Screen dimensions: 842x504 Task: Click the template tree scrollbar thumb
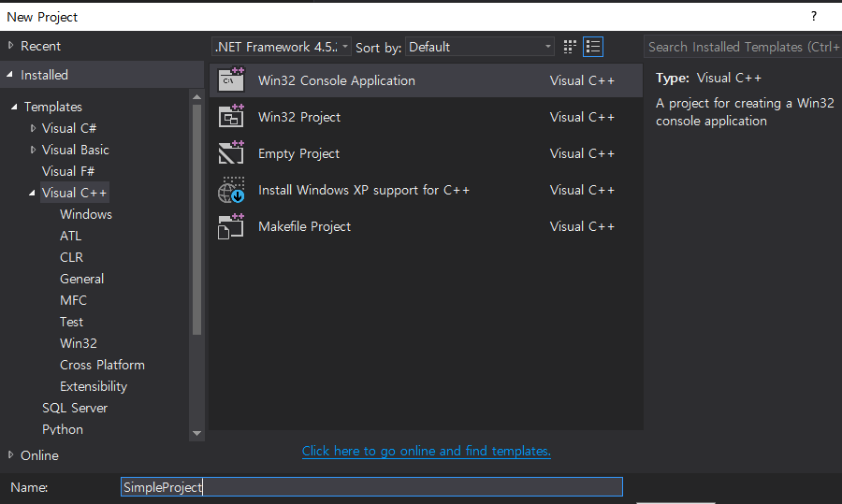[196, 220]
